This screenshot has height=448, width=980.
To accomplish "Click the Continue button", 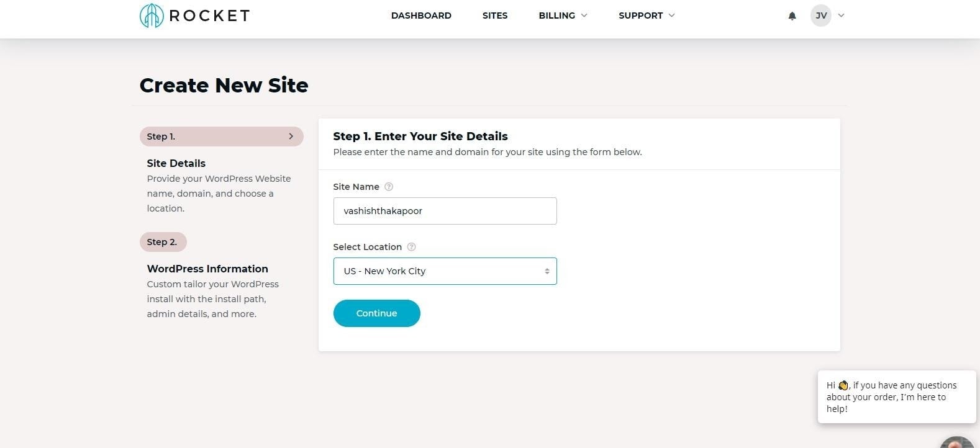I will coord(376,313).
